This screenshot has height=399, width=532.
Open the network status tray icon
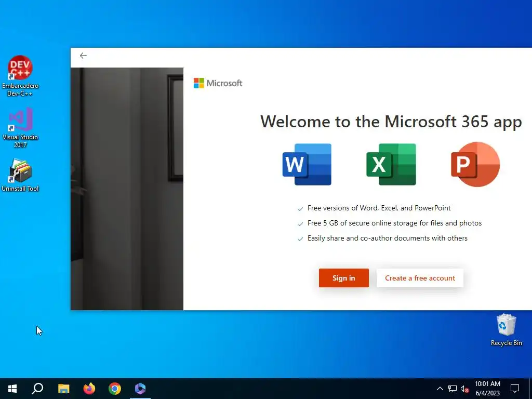(453, 389)
